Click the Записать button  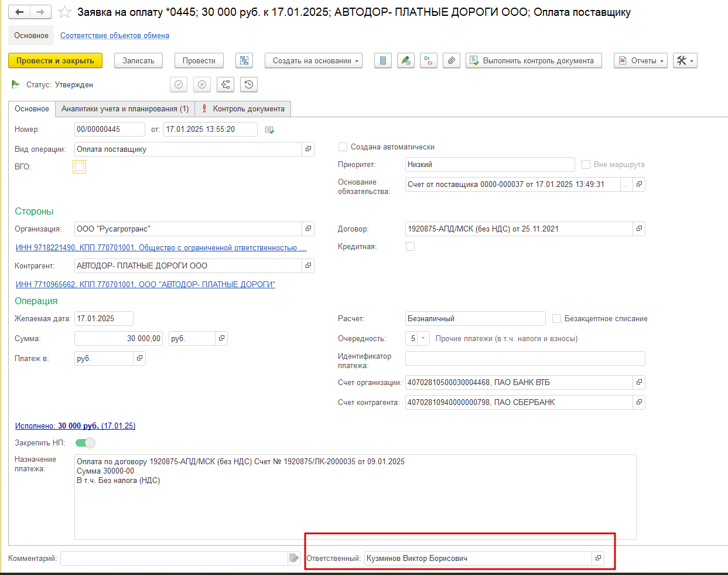pos(138,60)
